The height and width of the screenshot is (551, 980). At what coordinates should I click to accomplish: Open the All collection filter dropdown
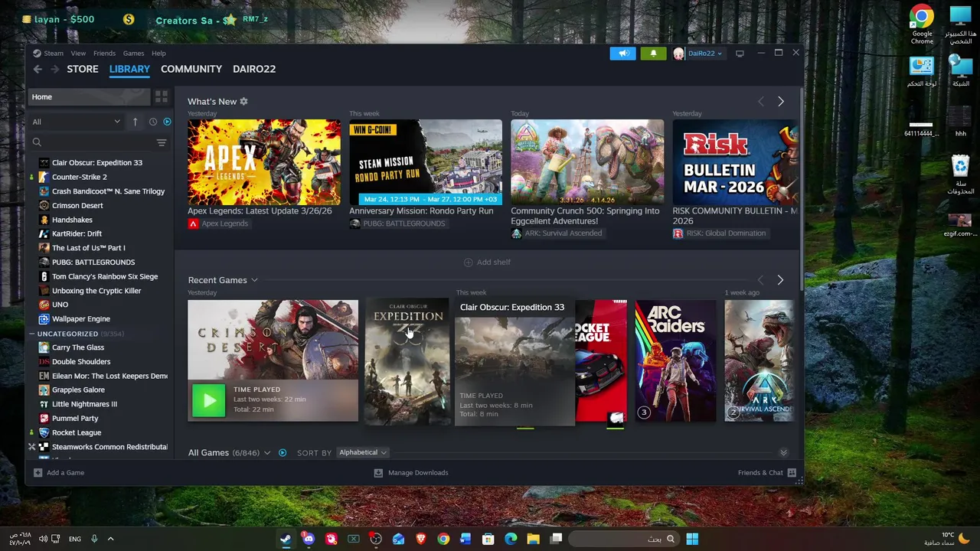pyautogui.click(x=76, y=122)
